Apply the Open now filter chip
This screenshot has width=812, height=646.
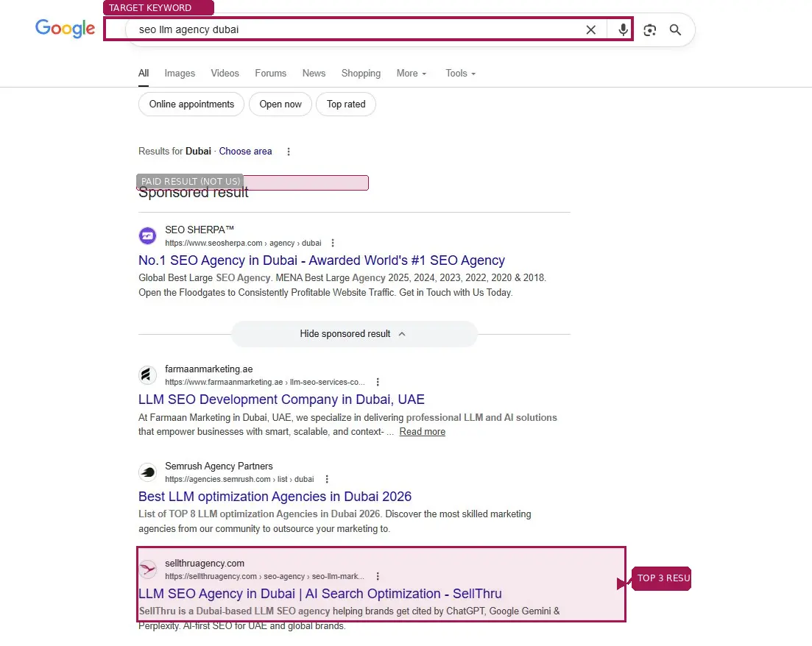[x=280, y=104]
